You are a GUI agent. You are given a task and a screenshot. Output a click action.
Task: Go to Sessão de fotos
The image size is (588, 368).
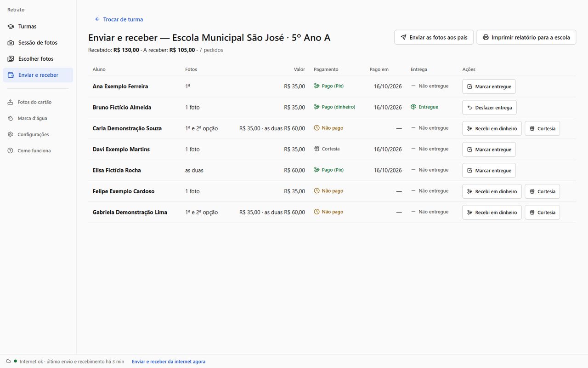[38, 42]
